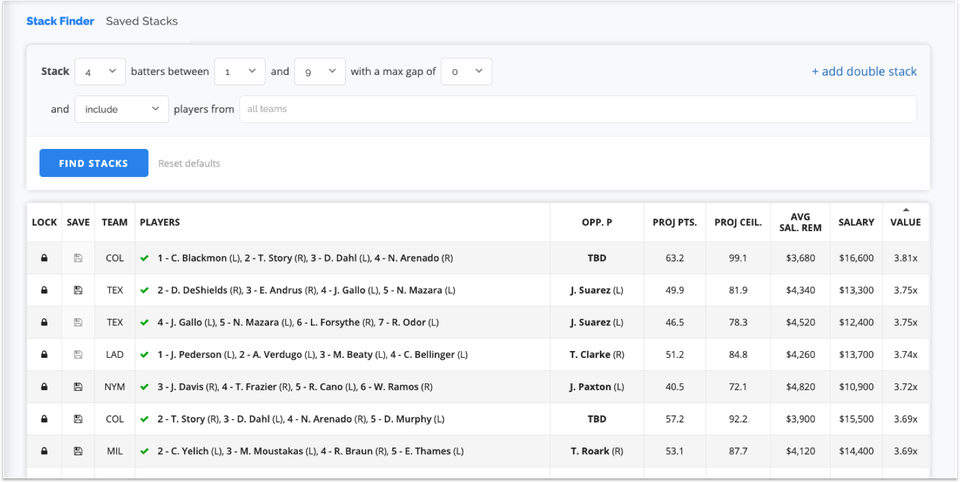The height and width of the screenshot is (482, 960).
Task: Lock the NYM J. Davis stack row
Action: (x=44, y=387)
